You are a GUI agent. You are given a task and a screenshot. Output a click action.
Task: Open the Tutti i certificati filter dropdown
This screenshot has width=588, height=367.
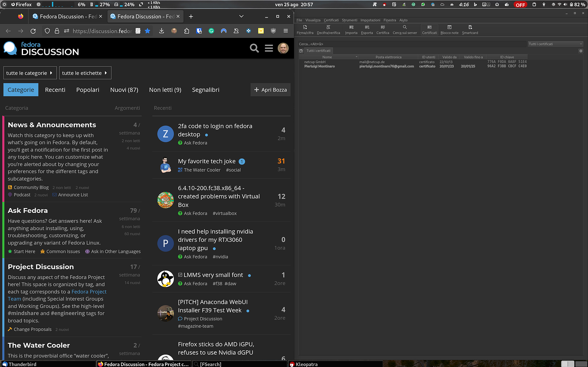coord(555,43)
